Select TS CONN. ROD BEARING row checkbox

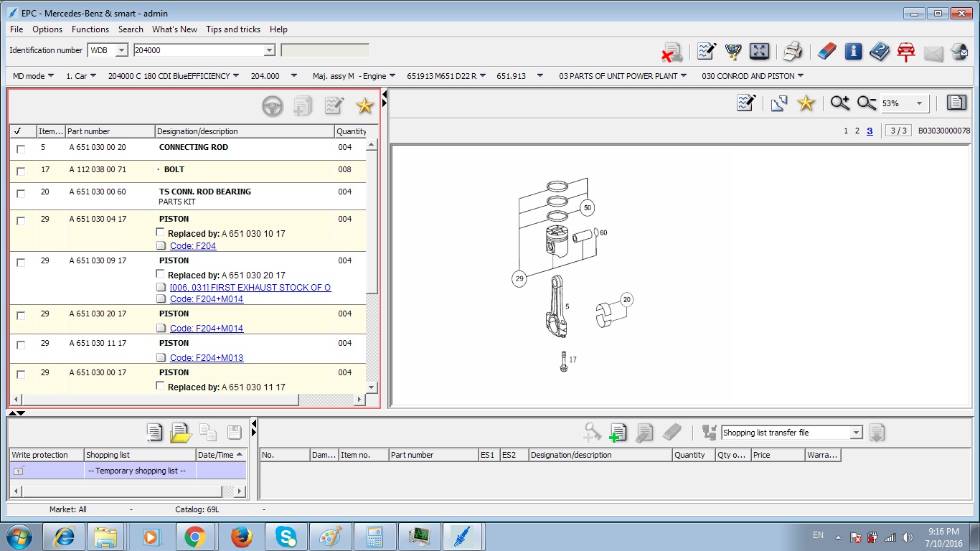(x=21, y=194)
